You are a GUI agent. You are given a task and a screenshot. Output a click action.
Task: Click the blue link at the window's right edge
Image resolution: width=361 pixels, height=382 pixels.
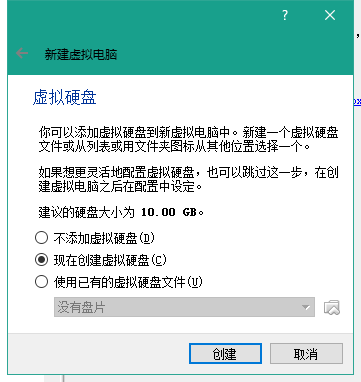pyautogui.click(x=357, y=102)
